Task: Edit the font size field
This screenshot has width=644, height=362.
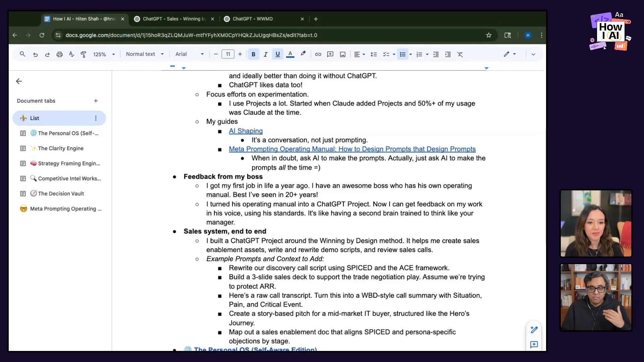Action: [x=228, y=54]
